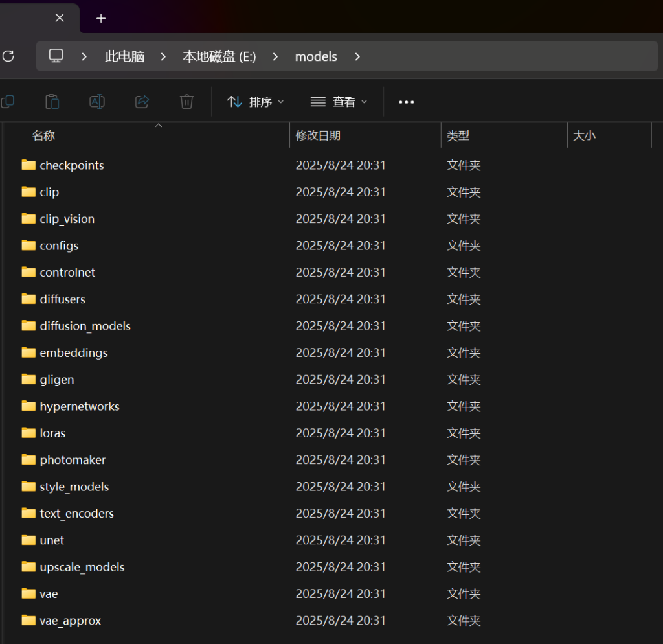Select the loras folder
This screenshot has width=663, height=644.
pyautogui.click(x=52, y=433)
